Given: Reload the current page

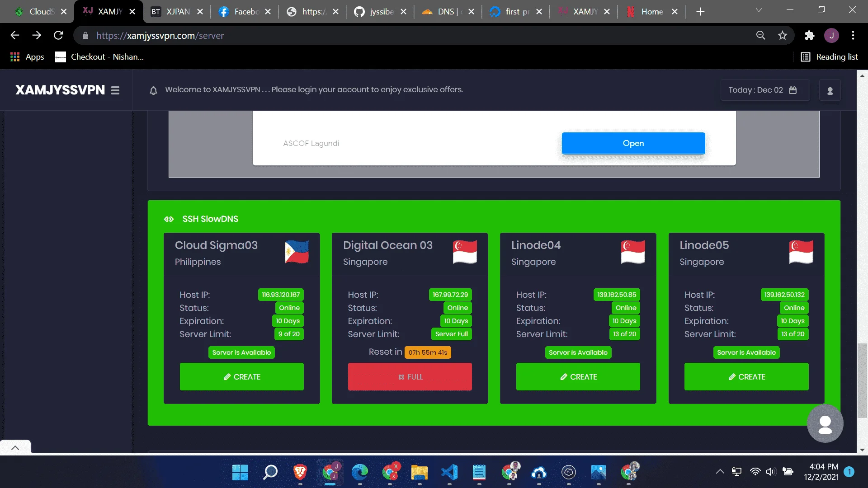Looking at the screenshot, I should (58, 35).
